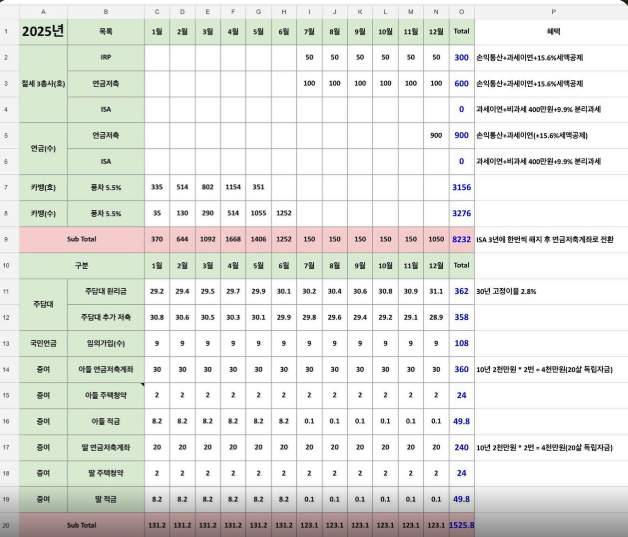Click the 국민연금 category cell
628x537 pixels.
tap(43, 343)
